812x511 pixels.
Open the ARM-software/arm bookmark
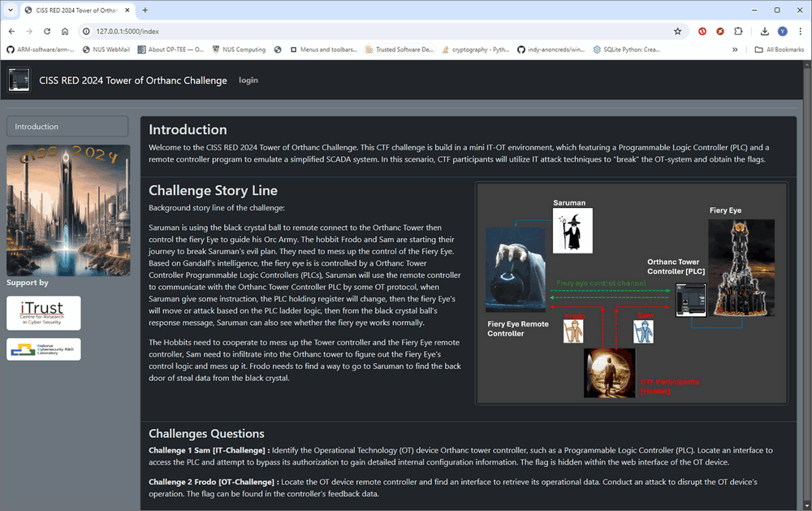pos(41,50)
